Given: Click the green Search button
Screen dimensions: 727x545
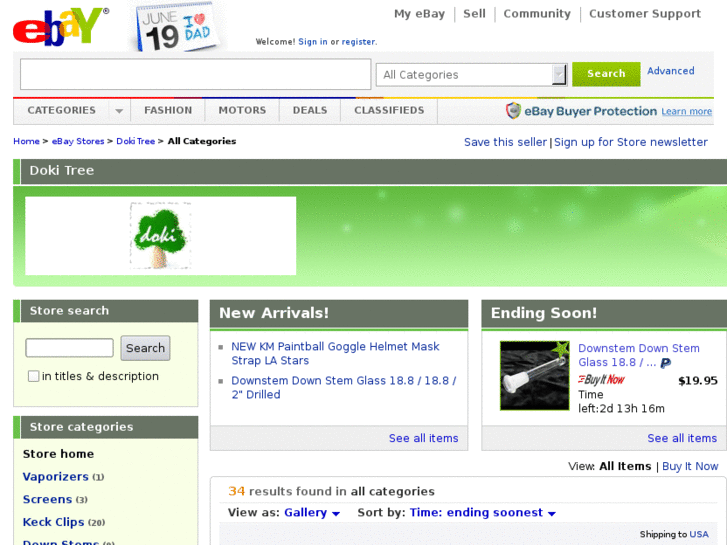Looking at the screenshot, I should [606, 74].
